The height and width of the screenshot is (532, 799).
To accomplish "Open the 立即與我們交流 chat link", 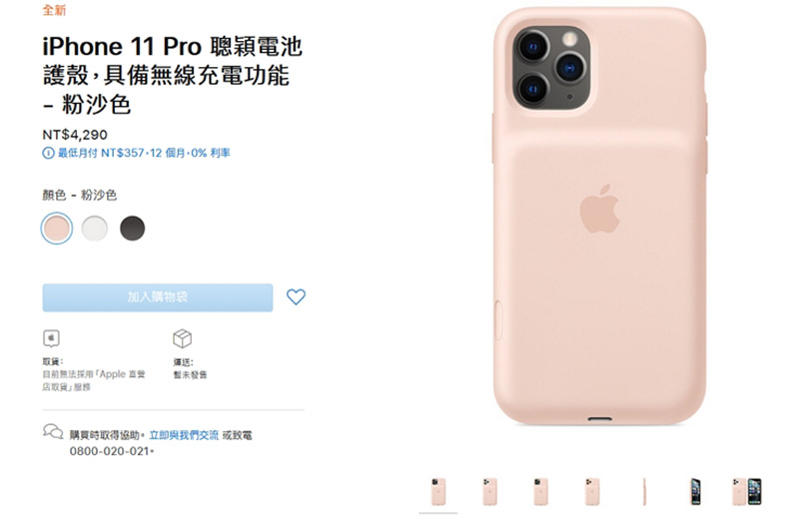I will (x=184, y=435).
